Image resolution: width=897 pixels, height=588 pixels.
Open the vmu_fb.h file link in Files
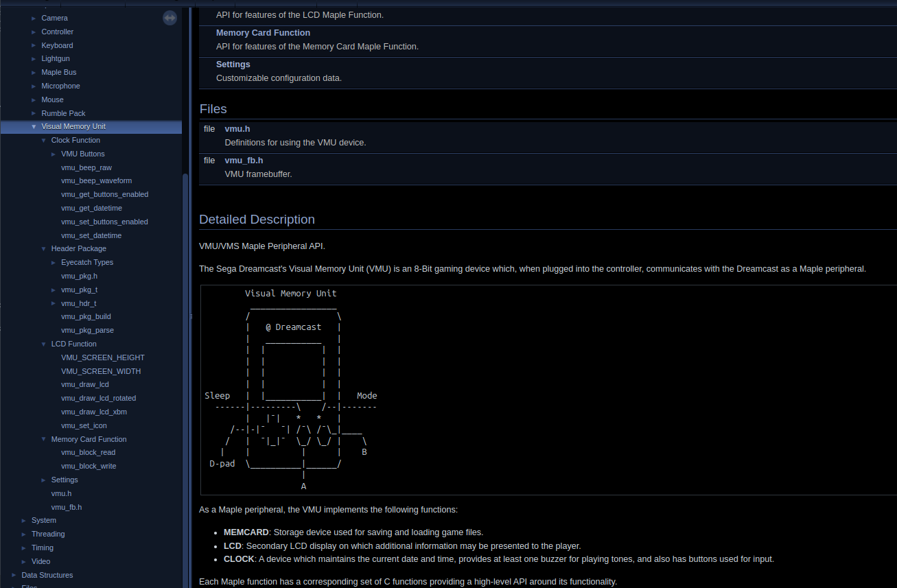tap(244, 161)
